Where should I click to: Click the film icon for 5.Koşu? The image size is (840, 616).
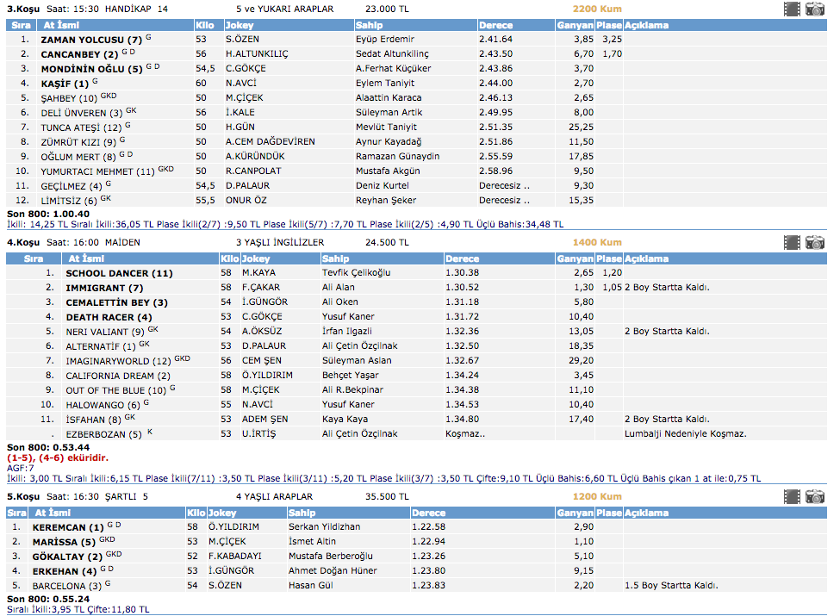792,497
